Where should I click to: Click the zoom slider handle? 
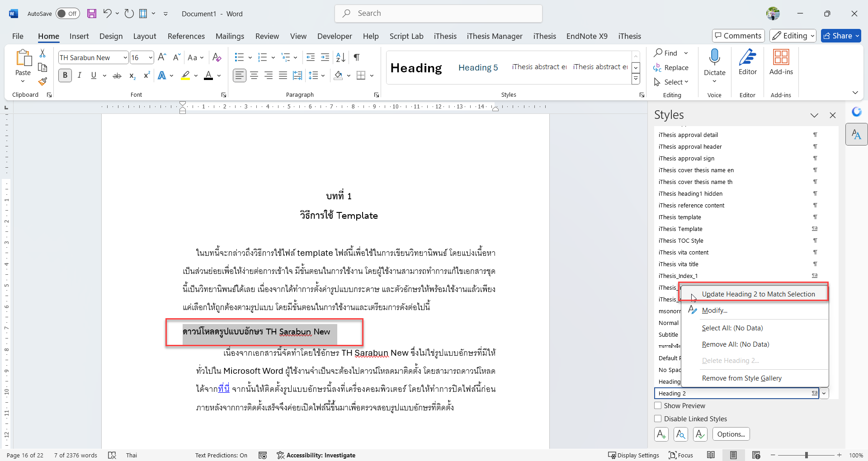point(807,455)
